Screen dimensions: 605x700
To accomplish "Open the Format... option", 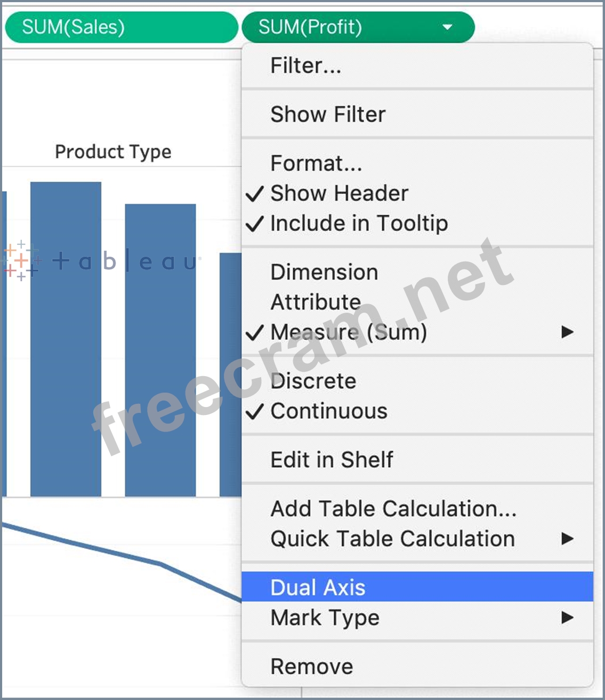I will 316,164.
